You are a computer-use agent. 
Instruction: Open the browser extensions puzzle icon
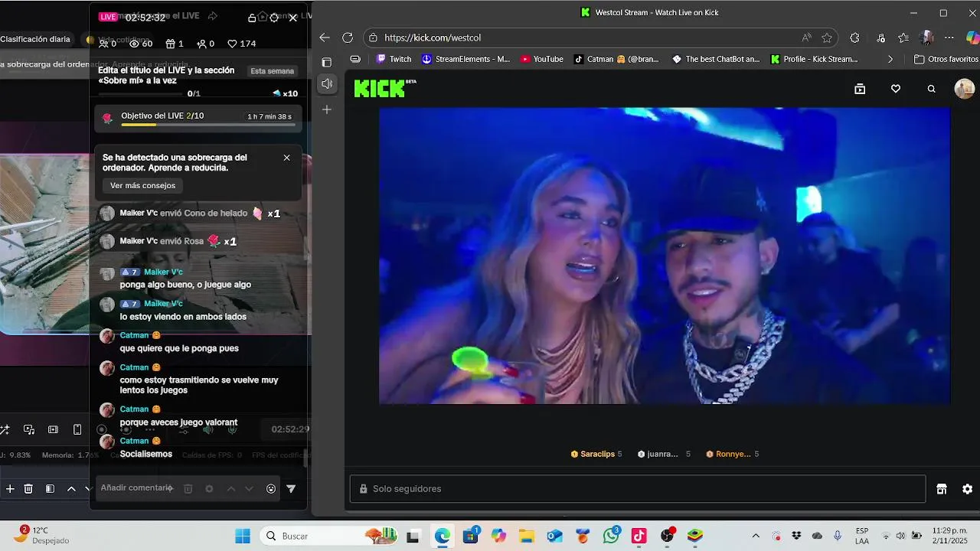[855, 37]
